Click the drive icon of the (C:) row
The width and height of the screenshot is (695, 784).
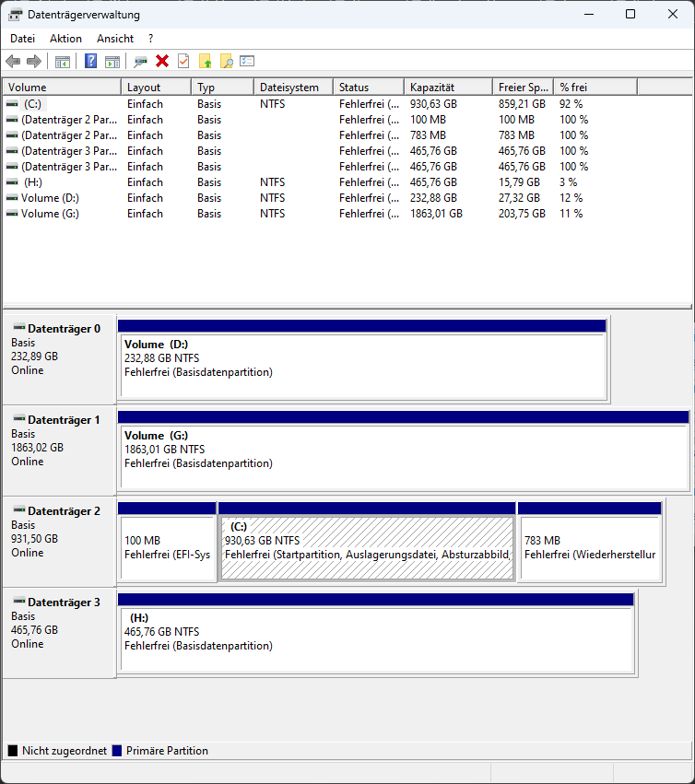[12, 104]
